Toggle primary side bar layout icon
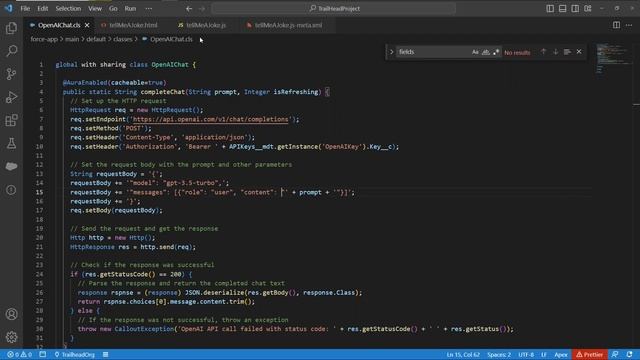This screenshot has height=360, width=640. pos(550,9)
